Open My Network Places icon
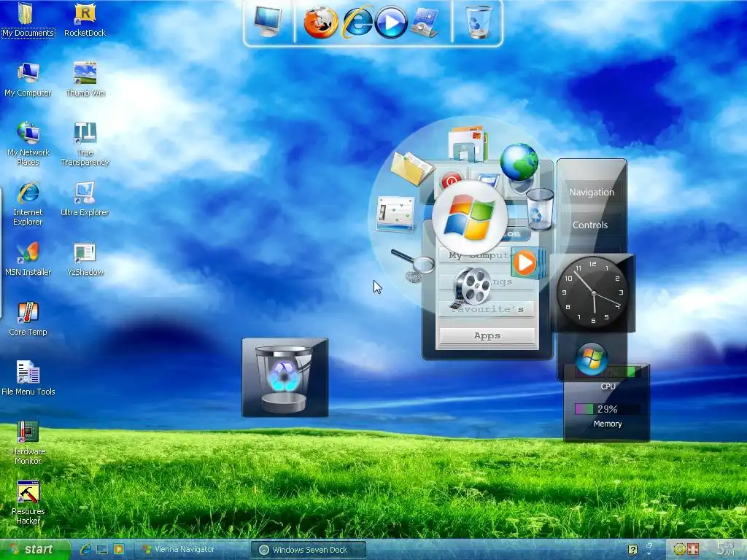This screenshot has height=560, width=747. tap(28, 144)
